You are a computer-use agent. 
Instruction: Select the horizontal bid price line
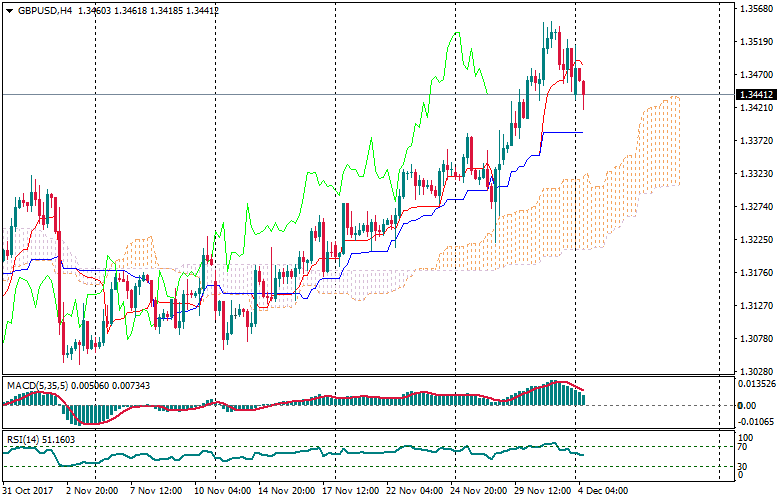[x=300, y=94]
